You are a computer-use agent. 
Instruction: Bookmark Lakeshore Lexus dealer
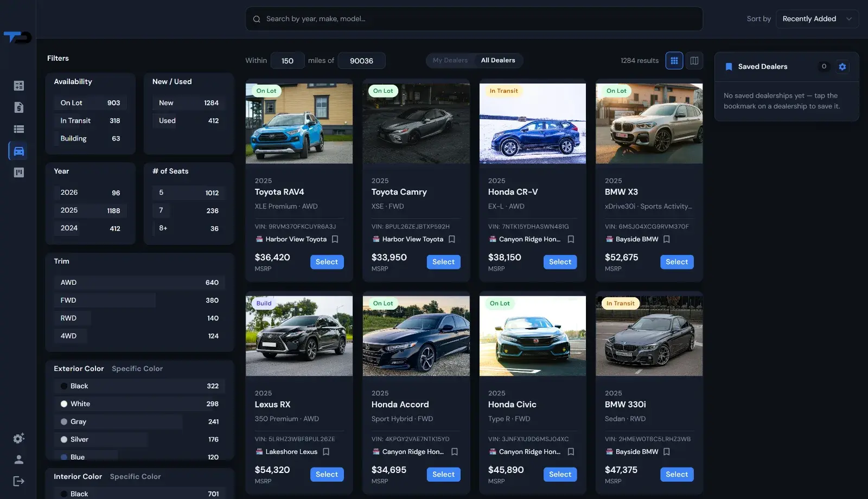[326, 452]
